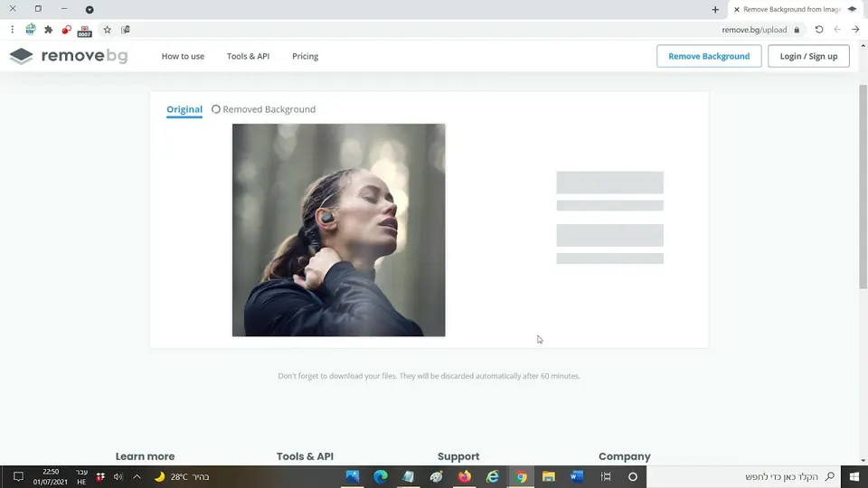868x488 pixels.
Task: Click the Remove Background button
Action: click(709, 56)
